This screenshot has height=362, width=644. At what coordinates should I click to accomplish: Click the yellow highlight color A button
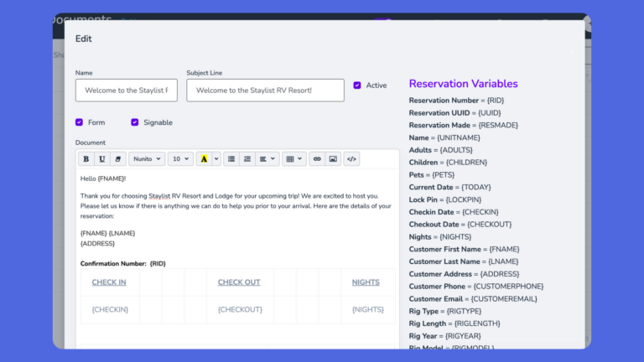click(x=204, y=159)
